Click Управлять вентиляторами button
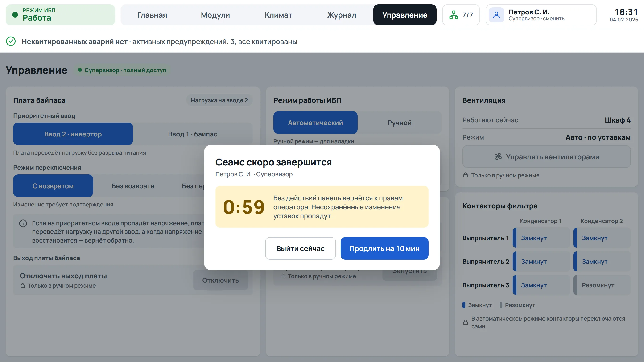Image resolution: width=644 pixels, height=362 pixels. (x=546, y=157)
